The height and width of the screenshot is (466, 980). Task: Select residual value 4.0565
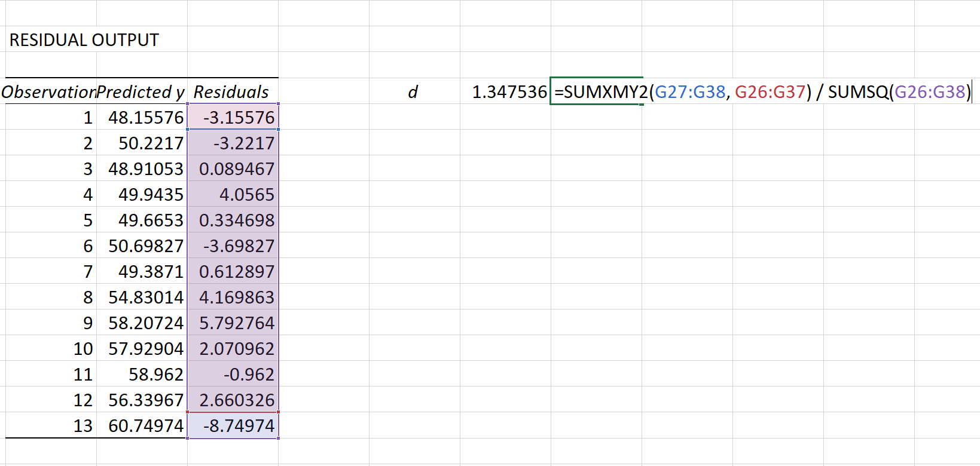[x=233, y=194]
